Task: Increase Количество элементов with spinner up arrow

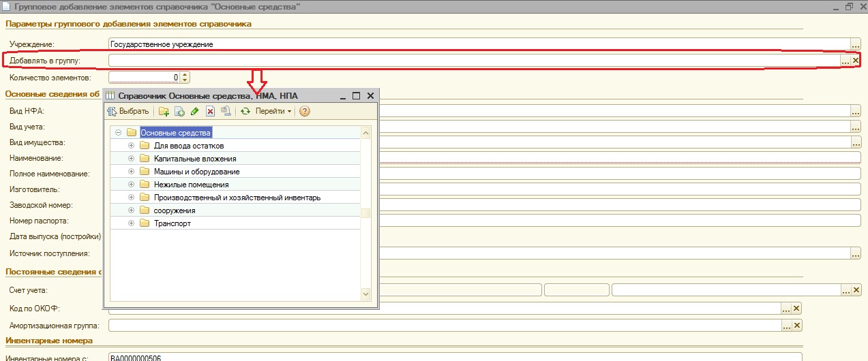Action: point(185,75)
